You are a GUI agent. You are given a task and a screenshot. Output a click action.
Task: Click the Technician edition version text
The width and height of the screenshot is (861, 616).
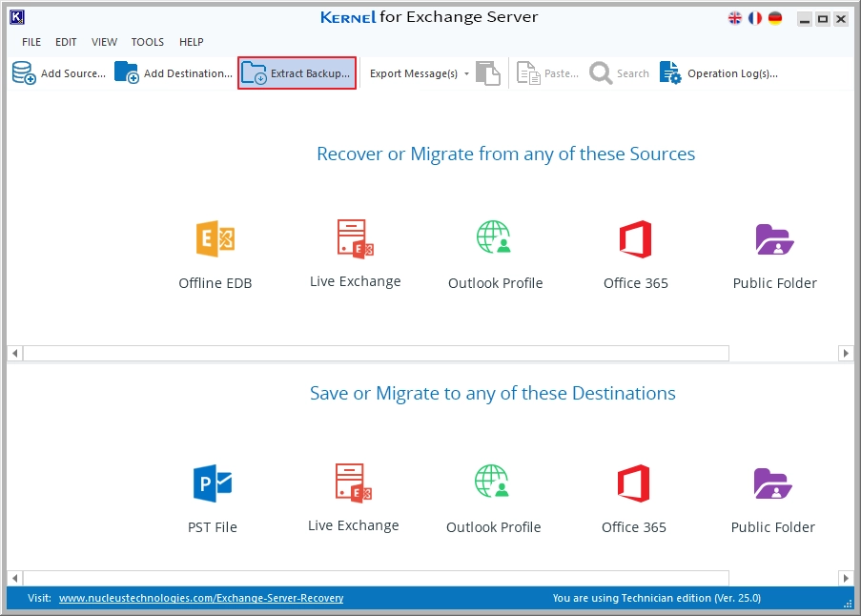pyautogui.click(x=656, y=598)
